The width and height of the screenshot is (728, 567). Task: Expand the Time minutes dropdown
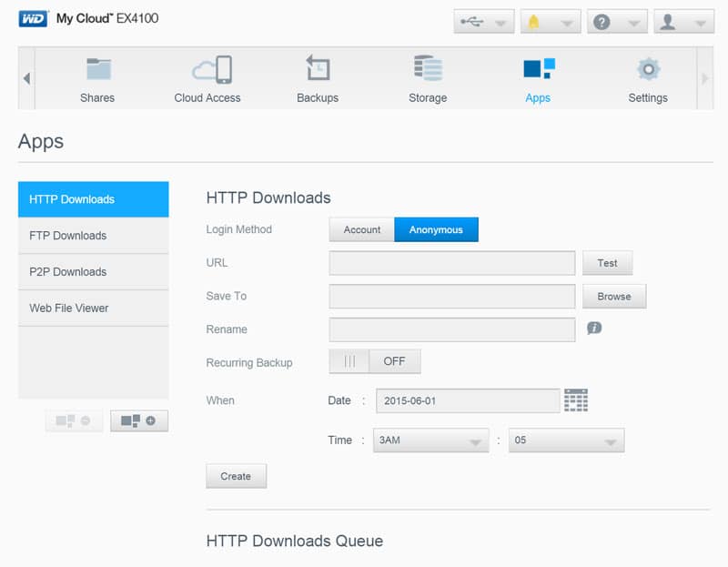pyautogui.click(x=566, y=440)
